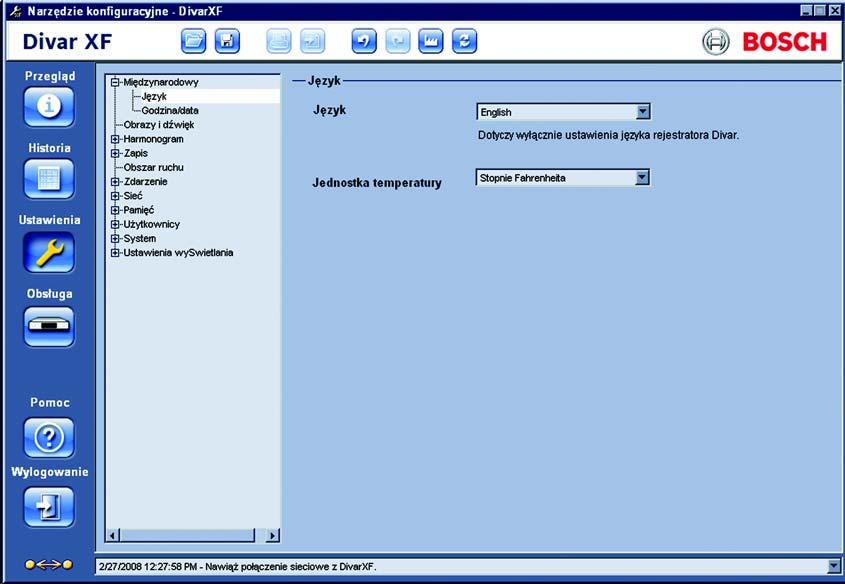Open the Historia calendar icon
Viewport: 845px width, 584px height.
coord(49,179)
